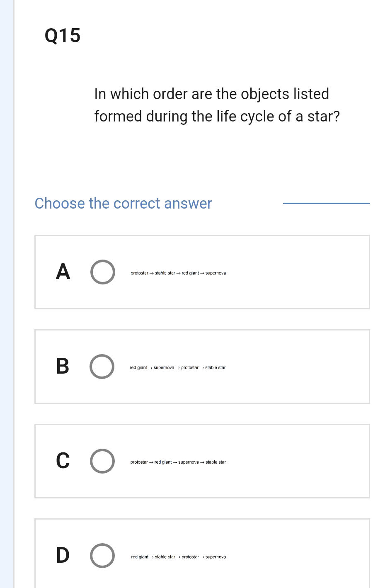Click the letter D label
This screenshot has width=390, height=588.
(x=63, y=556)
